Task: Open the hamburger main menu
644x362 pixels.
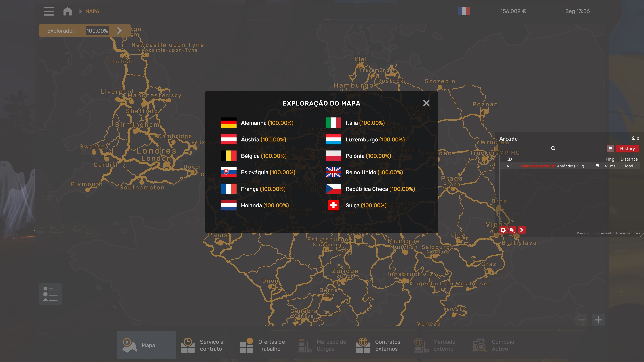Action: 49,11
